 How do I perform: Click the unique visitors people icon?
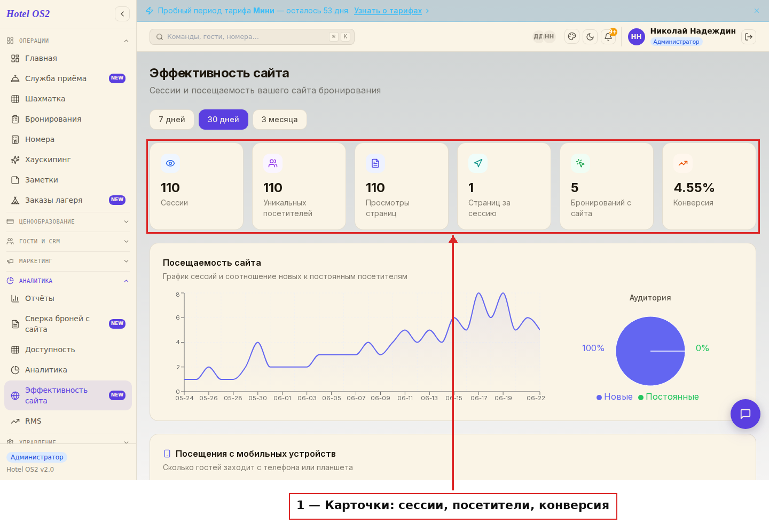(273, 163)
